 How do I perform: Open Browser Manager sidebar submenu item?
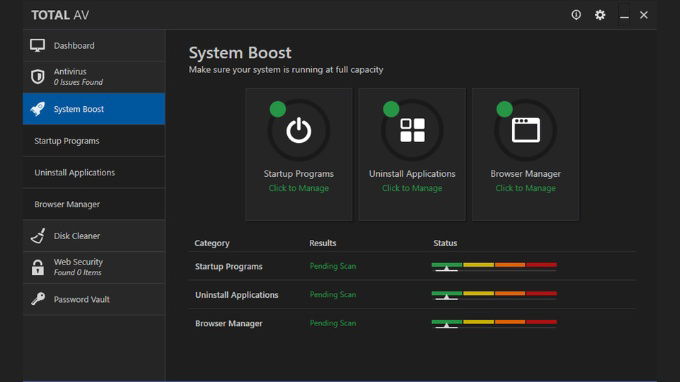tap(94, 204)
